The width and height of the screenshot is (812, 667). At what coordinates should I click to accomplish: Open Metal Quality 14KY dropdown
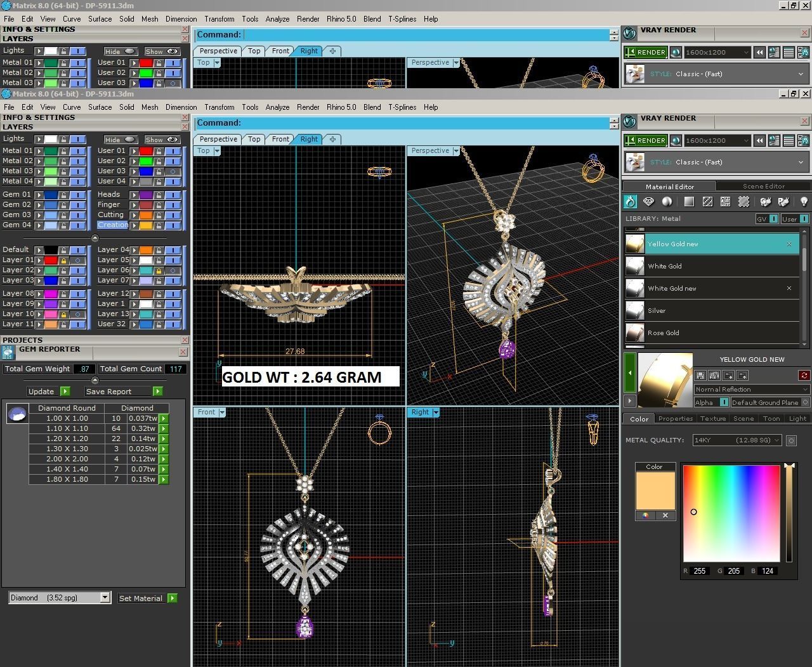tap(738, 440)
